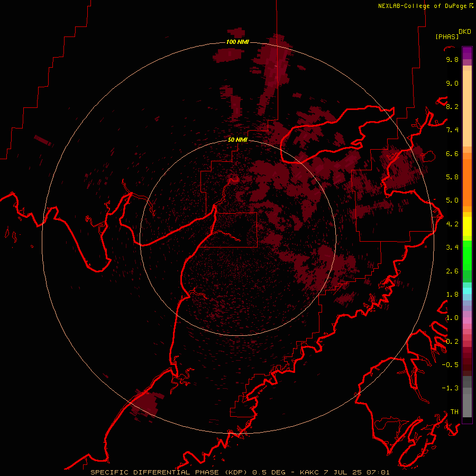The image size is (476, 476).
Task: Click the 9.8 value on the color scale
Action: pyautogui.click(x=452, y=59)
